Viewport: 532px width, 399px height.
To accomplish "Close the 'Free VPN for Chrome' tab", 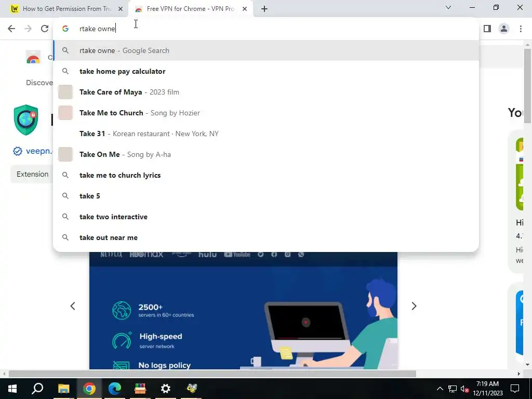I will [x=244, y=9].
